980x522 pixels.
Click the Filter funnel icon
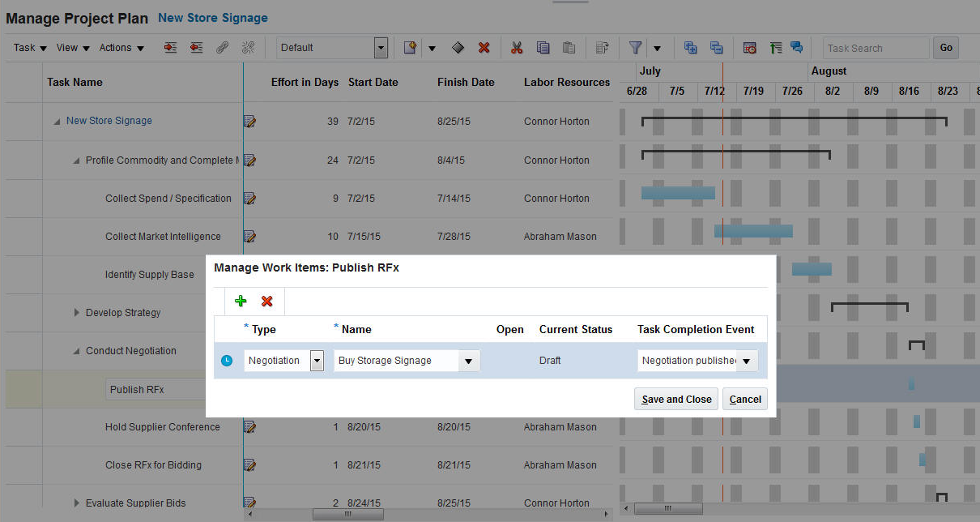[636, 48]
